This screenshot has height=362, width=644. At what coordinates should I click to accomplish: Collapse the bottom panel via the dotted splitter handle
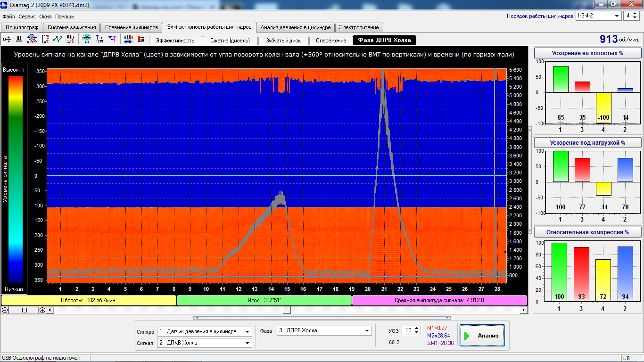coord(322,318)
